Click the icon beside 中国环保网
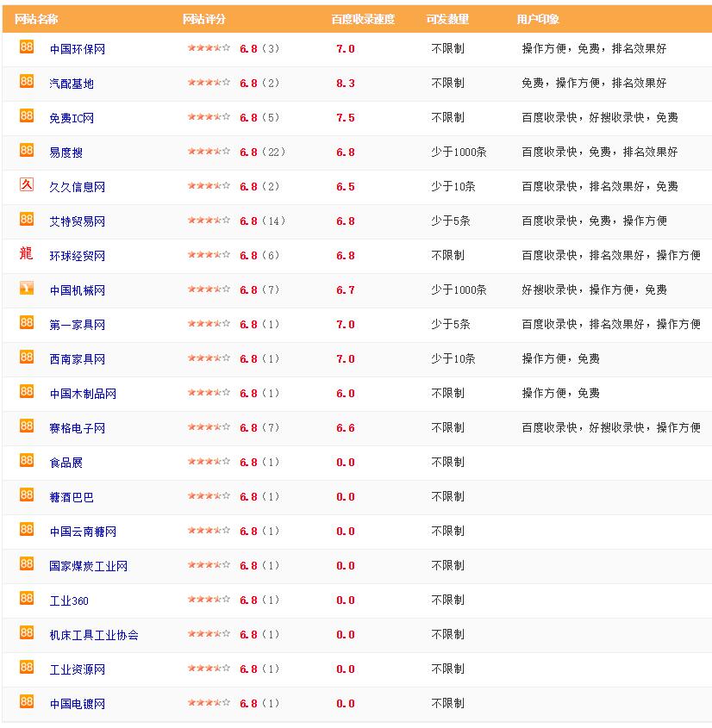 pos(27,47)
